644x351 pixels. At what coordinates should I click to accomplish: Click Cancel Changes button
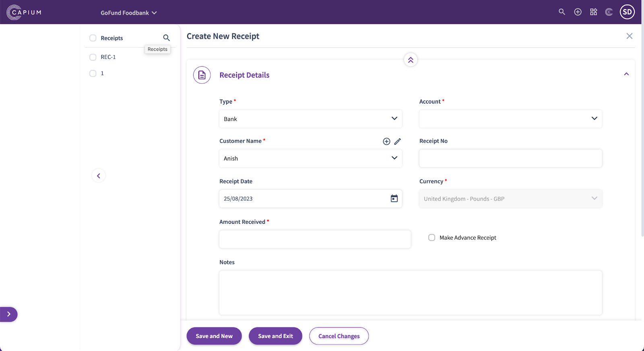339,336
